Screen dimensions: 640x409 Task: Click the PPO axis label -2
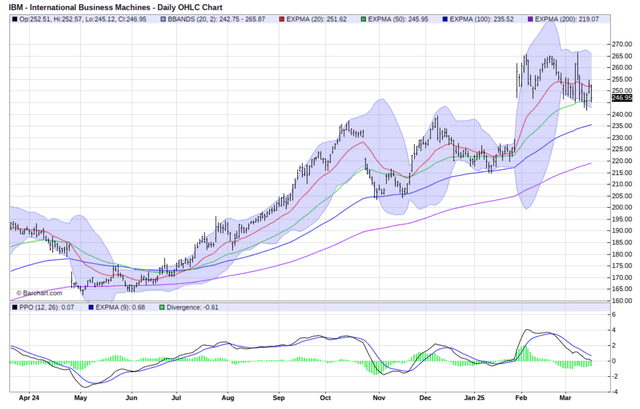tap(615, 376)
